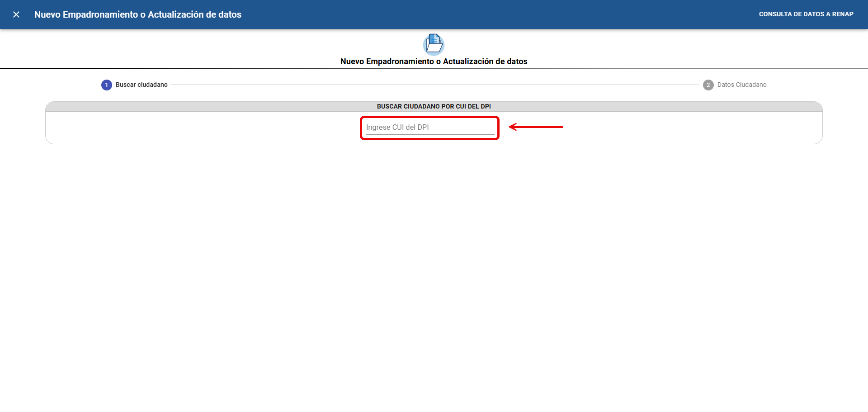
Task: Select the step 1 numbered circle
Action: pyautogui.click(x=107, y=85)
